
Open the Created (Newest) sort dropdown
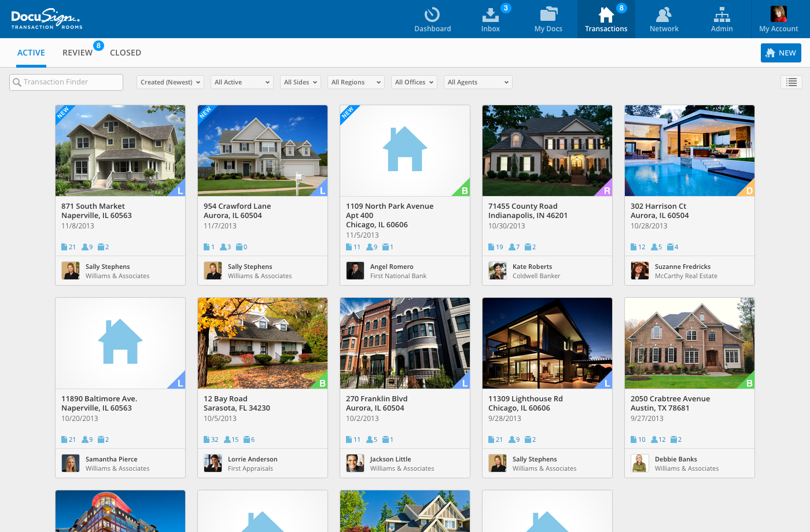point(170,82)
